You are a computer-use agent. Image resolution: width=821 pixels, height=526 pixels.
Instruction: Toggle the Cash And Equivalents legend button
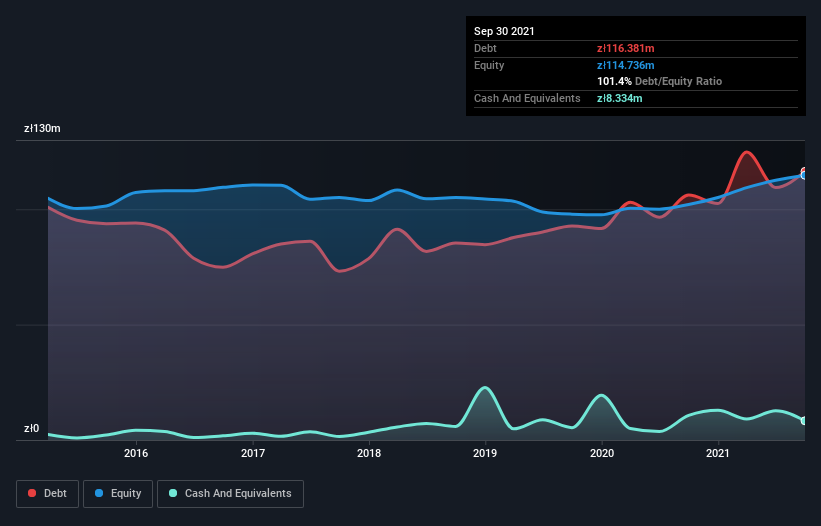(230, 494)
